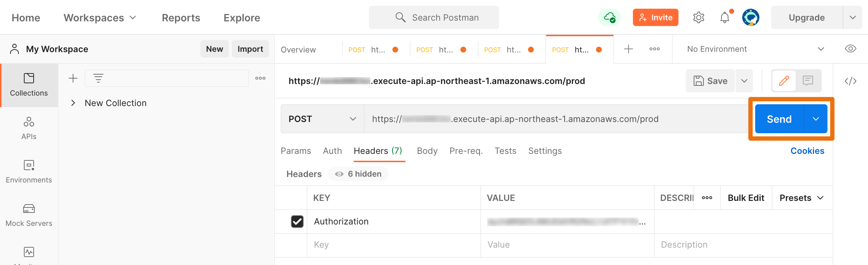Image resolution: width=868 pixels, height=265 pixels.
Task: Open the notifications bell
Action: click(x=725, y=17)
